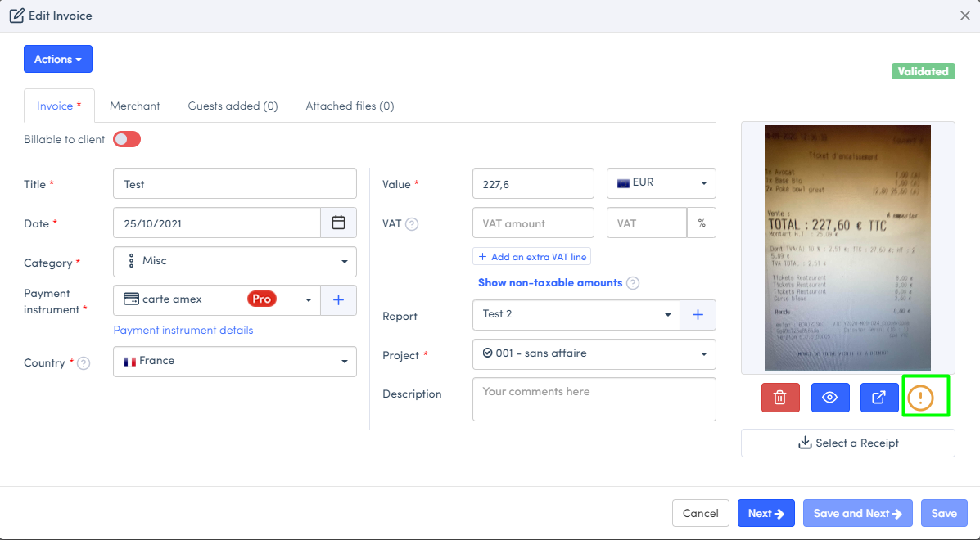Open the Attached files (0) tab
The height and width of the screenshot is (540, 980).
350,106
